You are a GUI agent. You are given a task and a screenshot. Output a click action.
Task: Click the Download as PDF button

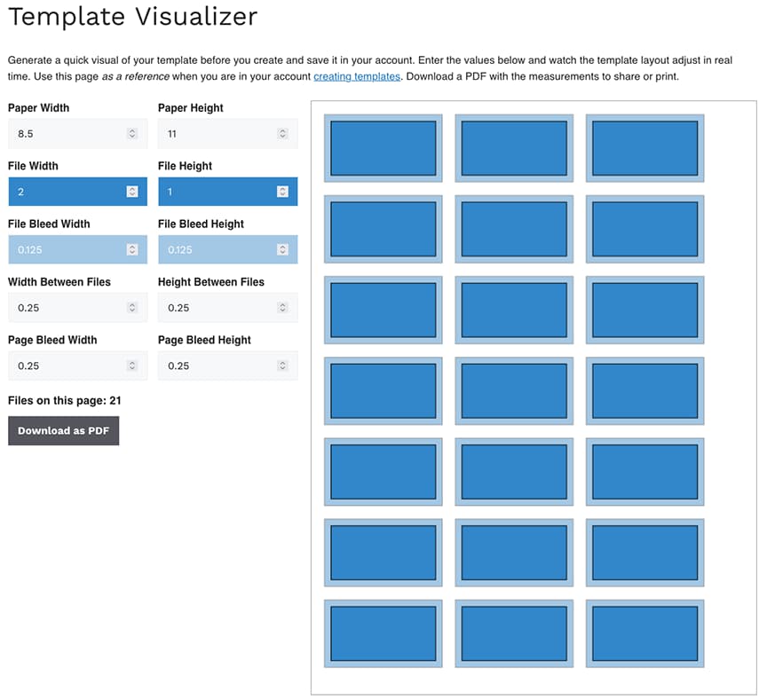click(x=63, y=430)
